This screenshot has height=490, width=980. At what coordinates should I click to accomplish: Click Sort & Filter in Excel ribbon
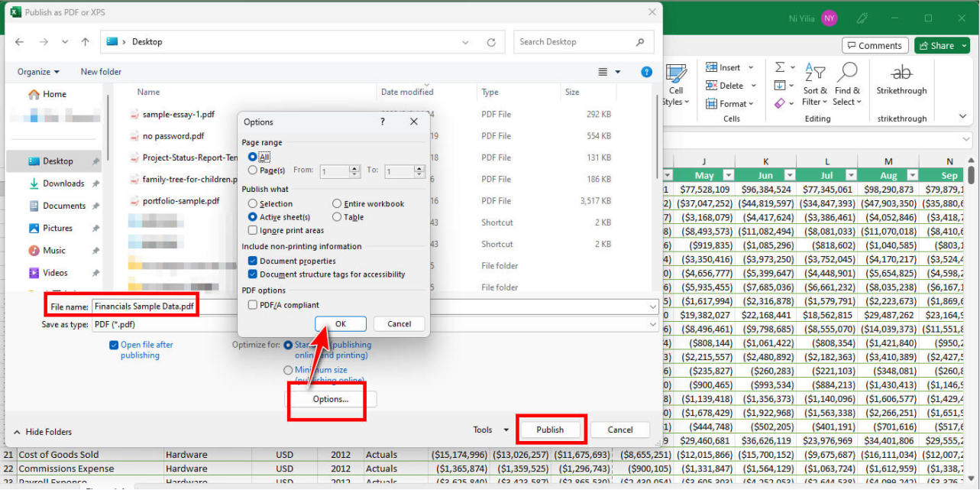815,84
